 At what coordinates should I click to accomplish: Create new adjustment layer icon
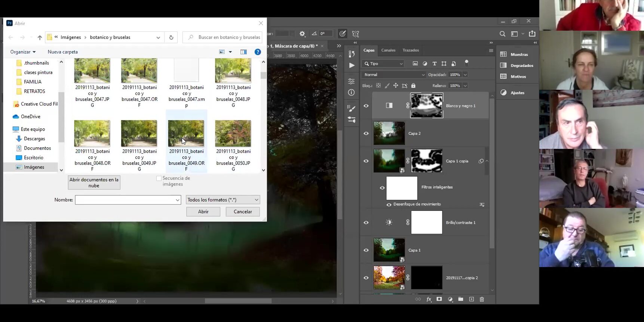tap(450, 299)
